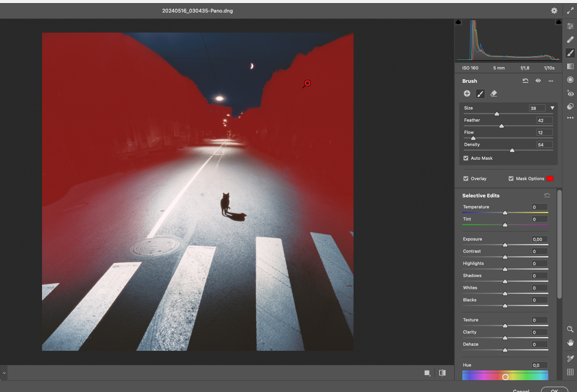Viewport: 577px width, 392px height.
Task: Uncheck the Auto Mask checkbox
Action: click(466, 158)
